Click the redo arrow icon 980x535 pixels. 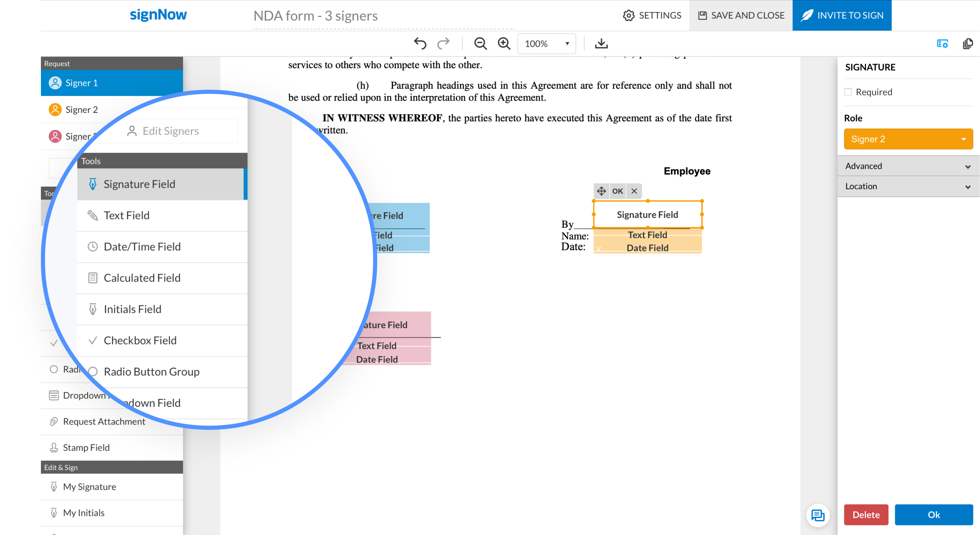(443, 43)
